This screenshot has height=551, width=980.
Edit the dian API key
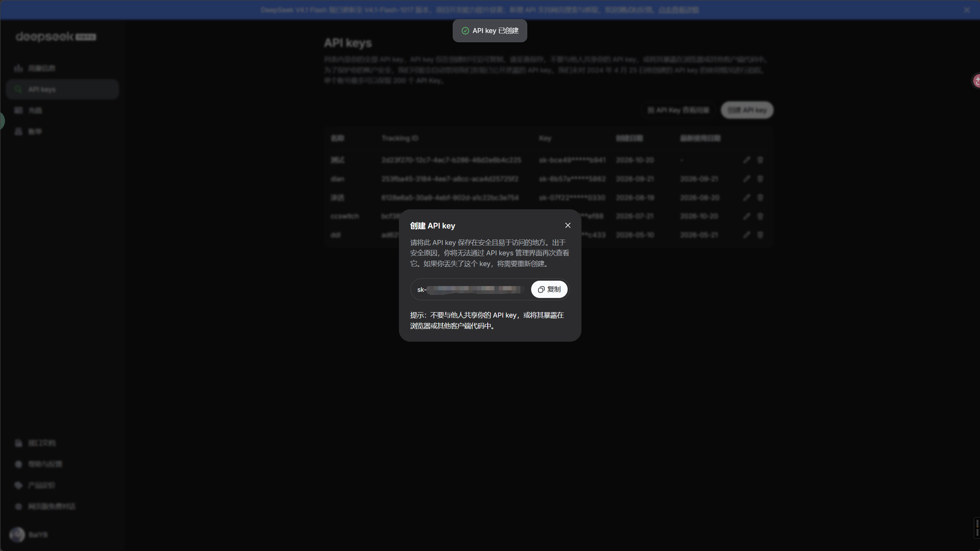pos(746,179)
